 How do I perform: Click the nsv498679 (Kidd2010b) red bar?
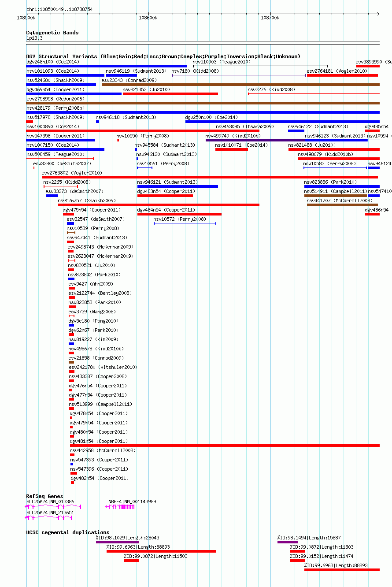click(339, 159)
